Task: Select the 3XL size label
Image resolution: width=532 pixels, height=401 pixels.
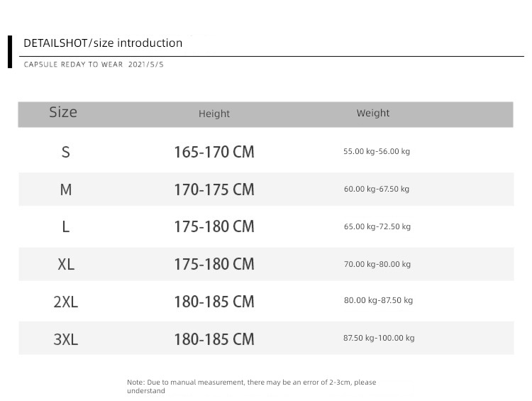Action: pyautogui.click(x=66, y=339)
